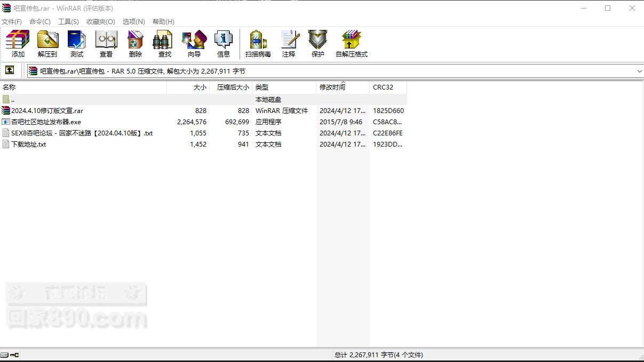Click packed size value 941
The image size is (644, 362).
243,144
